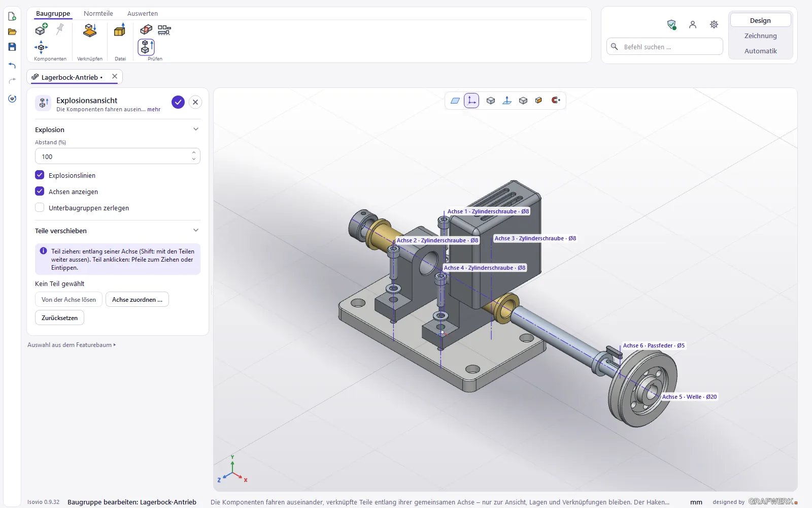Click the new document sidebar icon
The width and height of the screenshot is (812, 508).
click(12, 17)
